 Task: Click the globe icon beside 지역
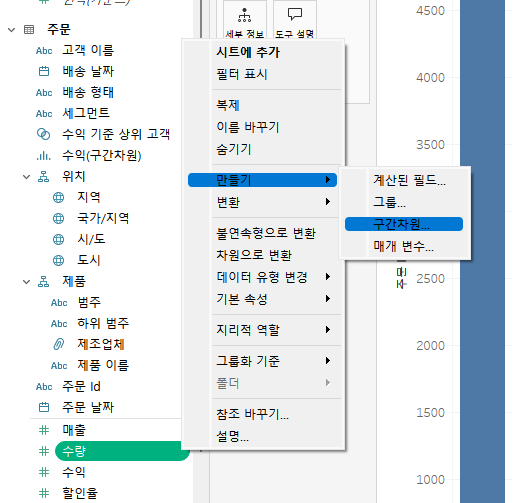pyautogui.click(x=58, y=197)
